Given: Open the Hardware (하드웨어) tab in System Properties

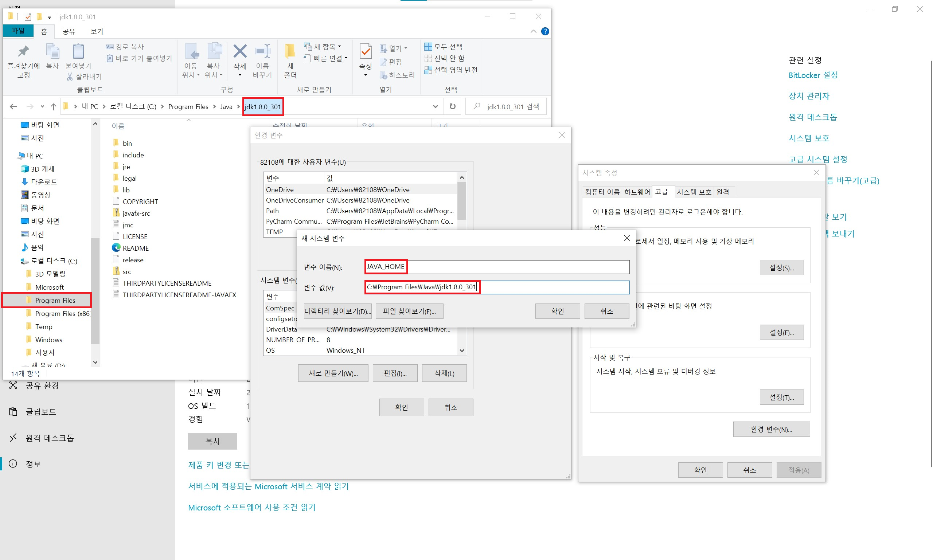Looking at the screenshot, I should (x=637, y=192).
